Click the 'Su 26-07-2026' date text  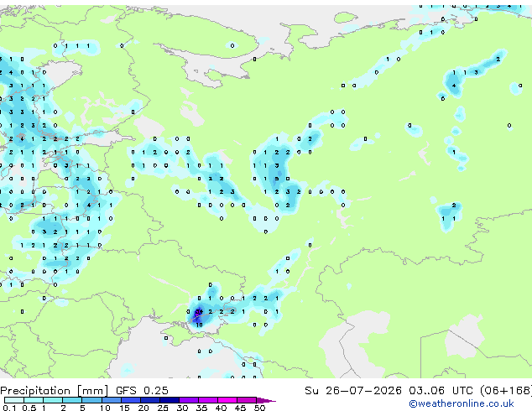(x=353, y=391)
